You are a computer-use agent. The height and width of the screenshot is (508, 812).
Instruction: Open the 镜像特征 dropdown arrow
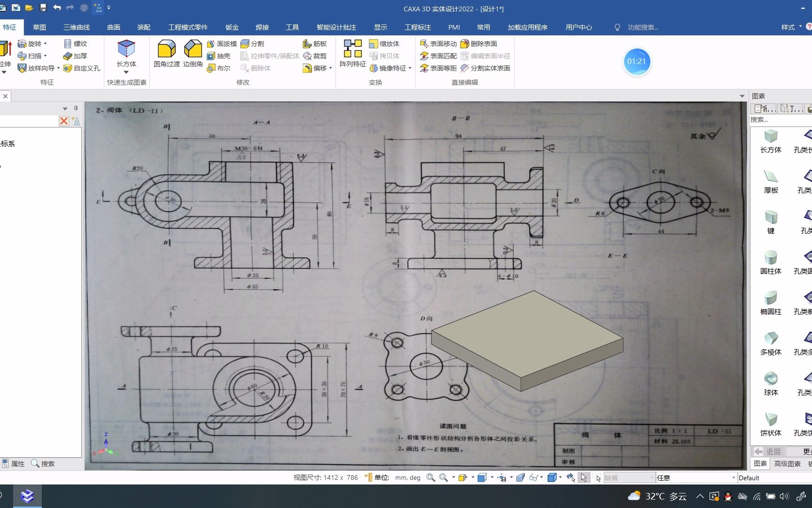pos(410,68)
